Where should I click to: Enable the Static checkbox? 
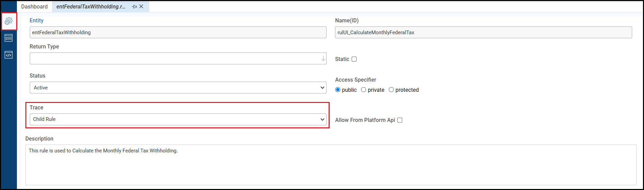pos(354,59)
